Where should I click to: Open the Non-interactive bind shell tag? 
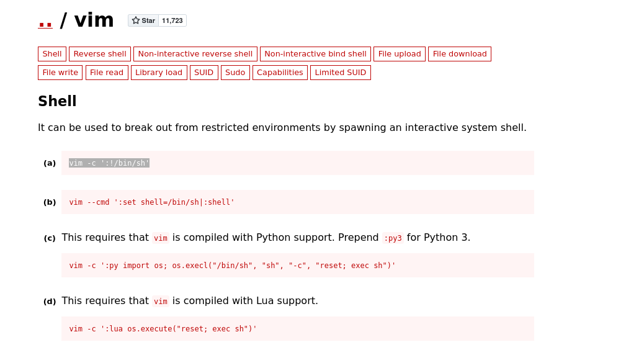(315, 54)
